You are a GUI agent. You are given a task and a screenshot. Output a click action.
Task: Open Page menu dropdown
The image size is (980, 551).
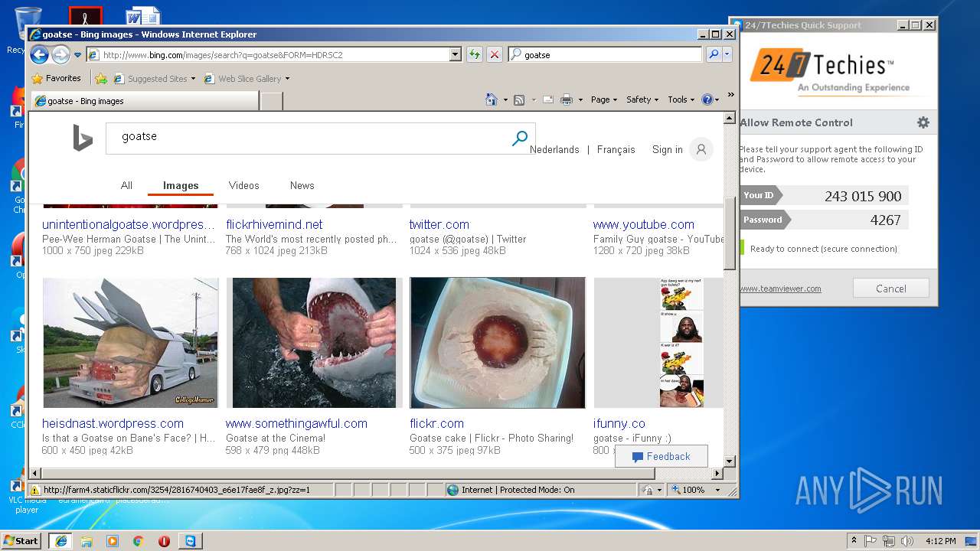pyautogui.click(x=603, y=99)
